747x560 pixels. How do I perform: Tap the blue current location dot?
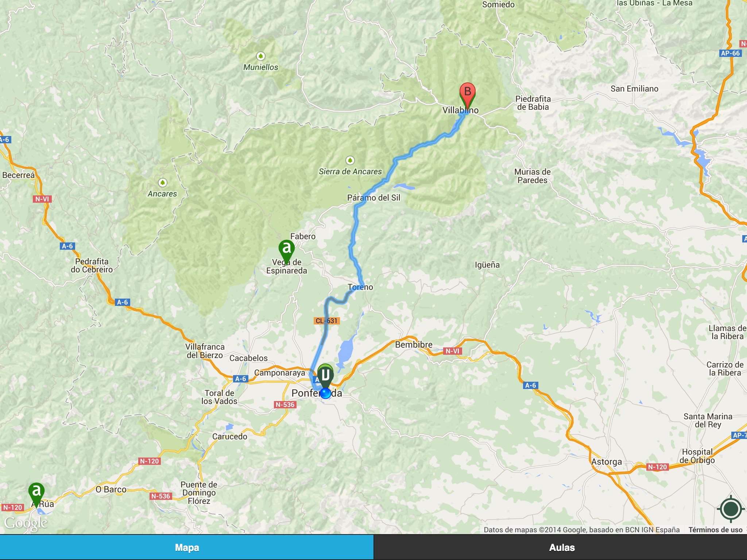pos(325,393)
